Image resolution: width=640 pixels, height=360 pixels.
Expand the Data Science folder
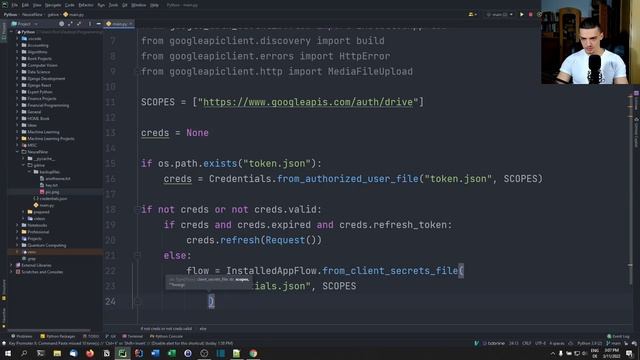[x=18, y=72]
